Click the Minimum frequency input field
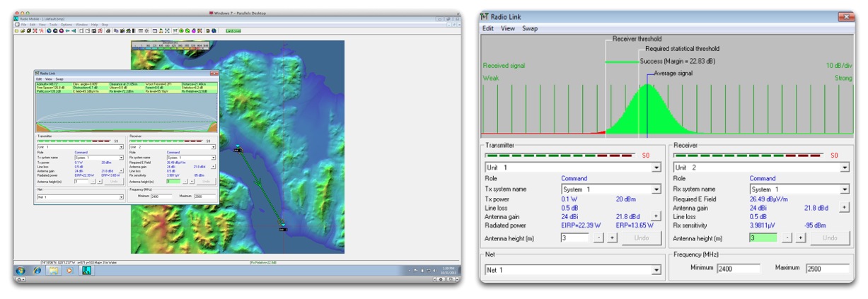 736,269
